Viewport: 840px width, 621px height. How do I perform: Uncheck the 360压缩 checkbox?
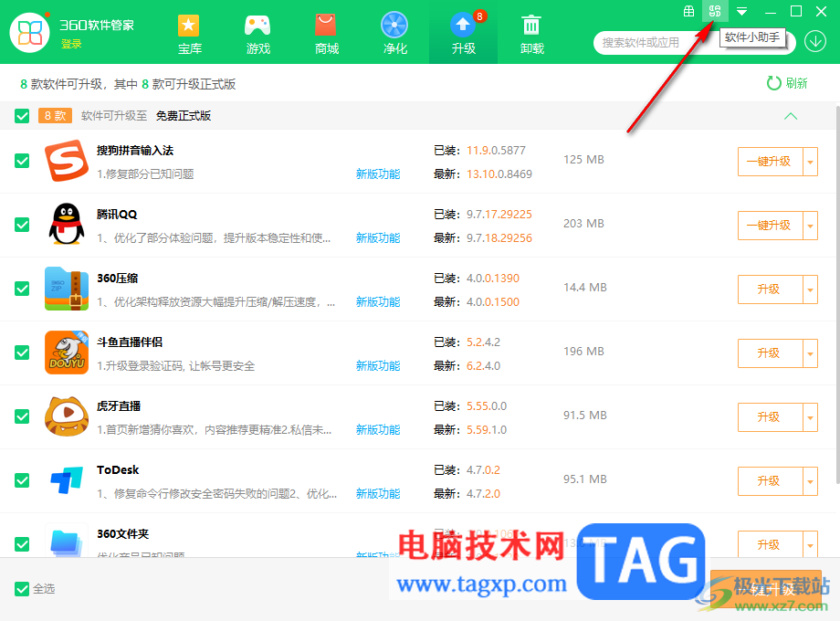pyautogui.click(x=22, y=289)
